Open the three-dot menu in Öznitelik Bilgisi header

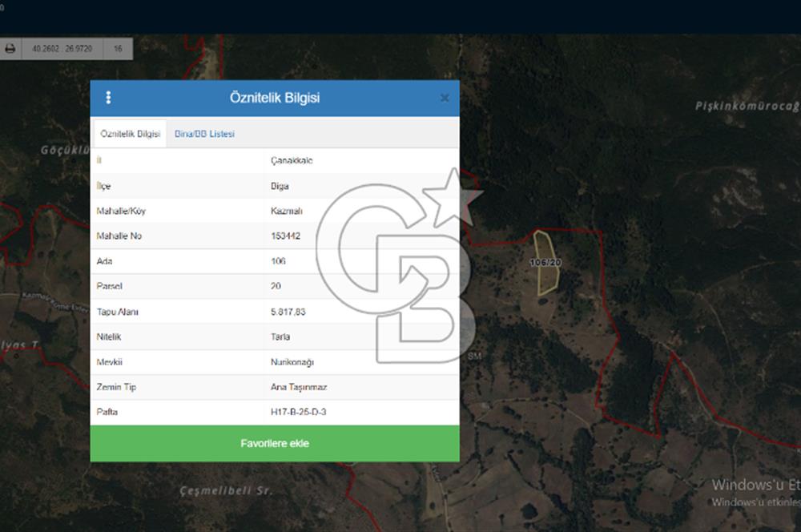(108, 98)
